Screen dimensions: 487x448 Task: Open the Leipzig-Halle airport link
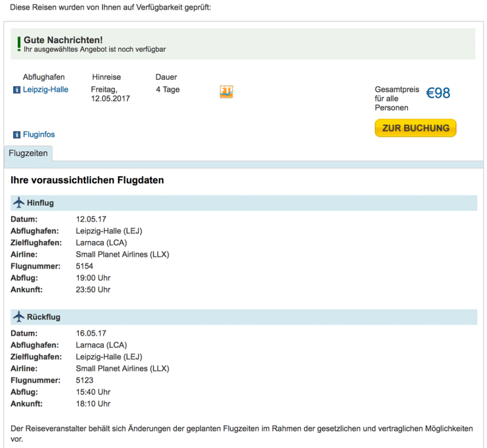coord(46,89)
